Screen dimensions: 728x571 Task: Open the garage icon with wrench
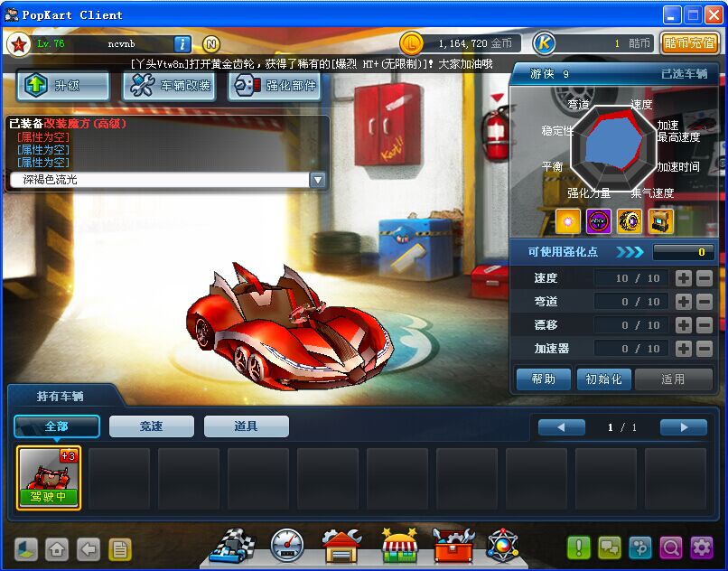coord(341,546)
